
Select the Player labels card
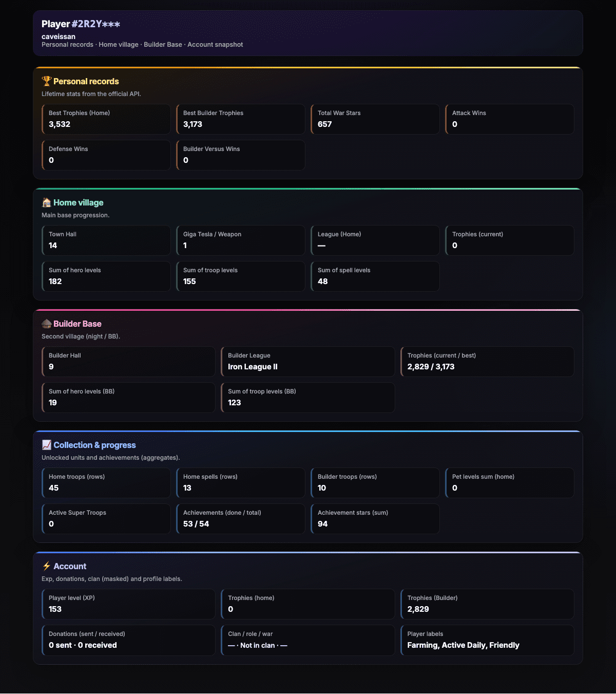click(487, 640)
